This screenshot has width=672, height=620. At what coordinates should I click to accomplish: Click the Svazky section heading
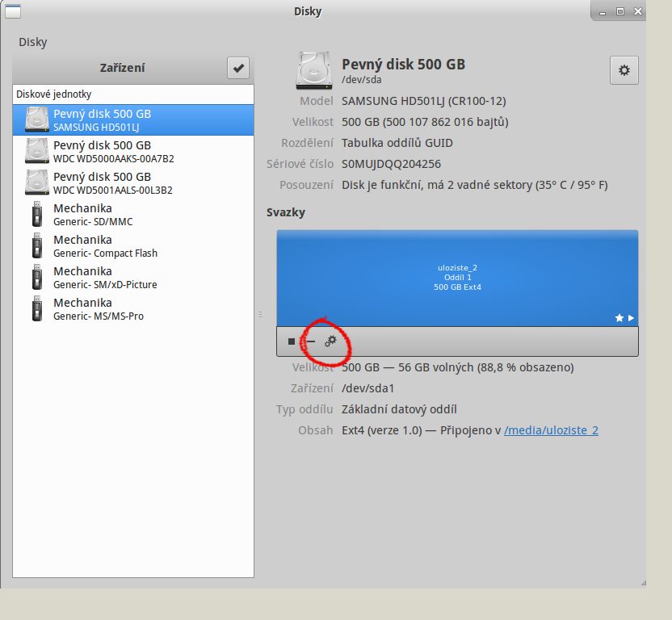coord(286,212)
